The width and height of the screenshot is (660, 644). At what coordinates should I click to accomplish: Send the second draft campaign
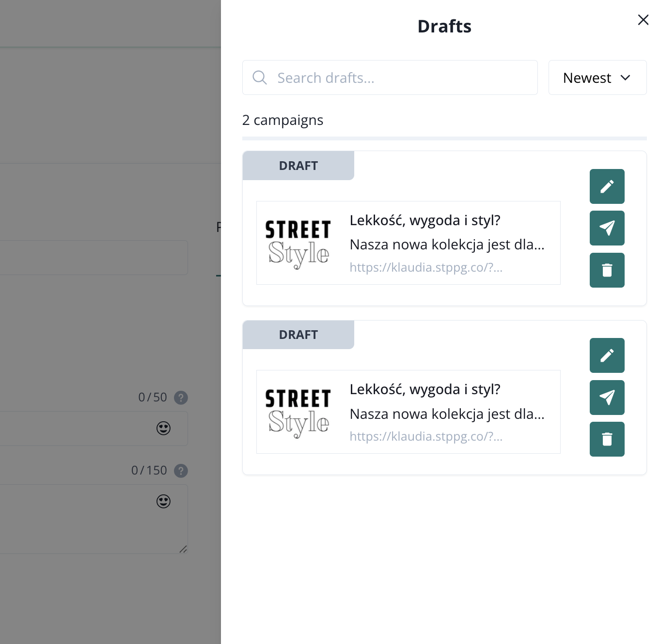click(x=607, y=398)
